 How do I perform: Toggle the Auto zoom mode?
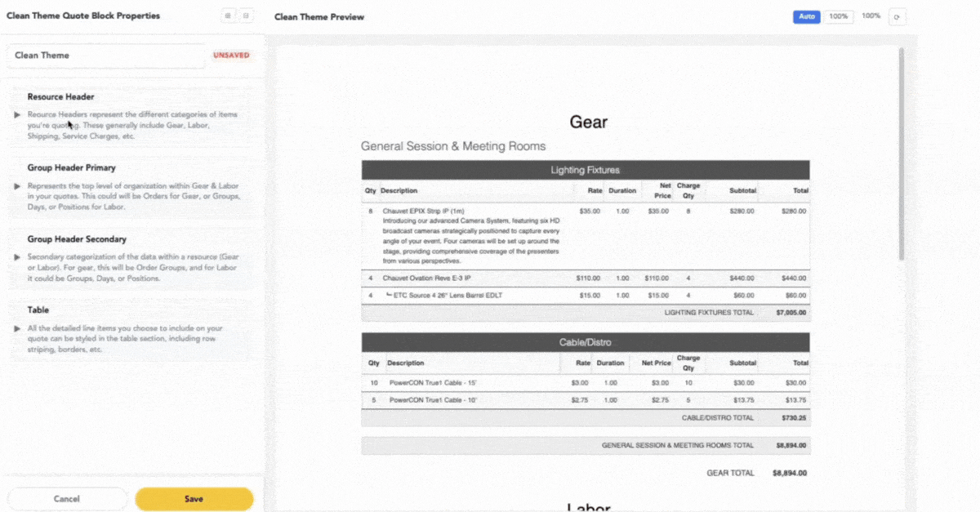[806, 16]
